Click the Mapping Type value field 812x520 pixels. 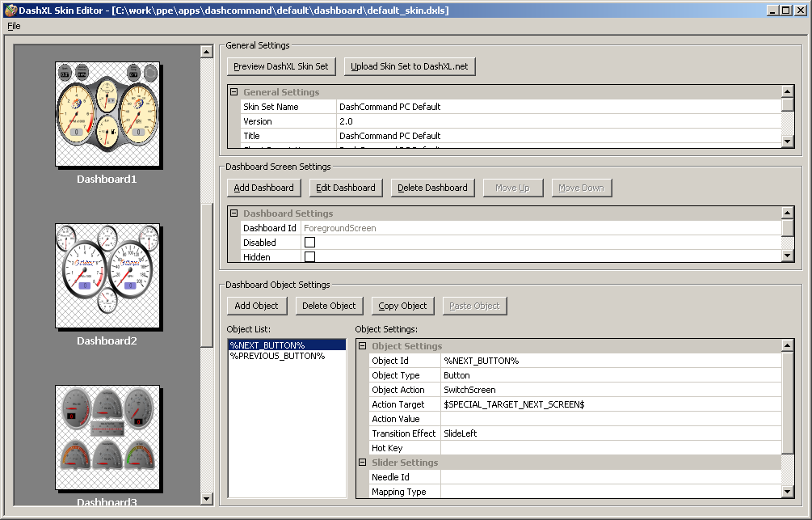click(x=611, y=491)
